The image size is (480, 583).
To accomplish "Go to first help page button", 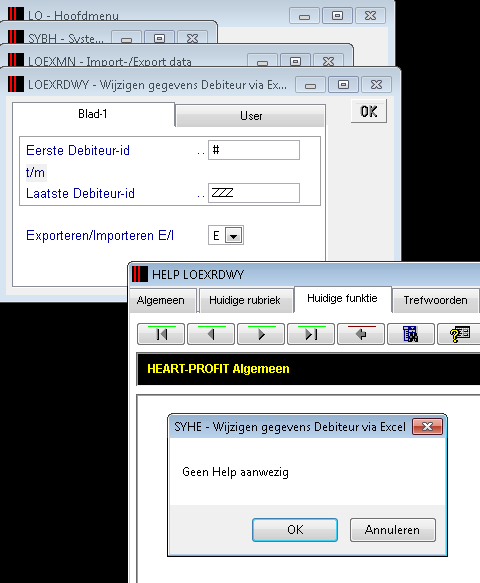I will click(x=161, y=334).
